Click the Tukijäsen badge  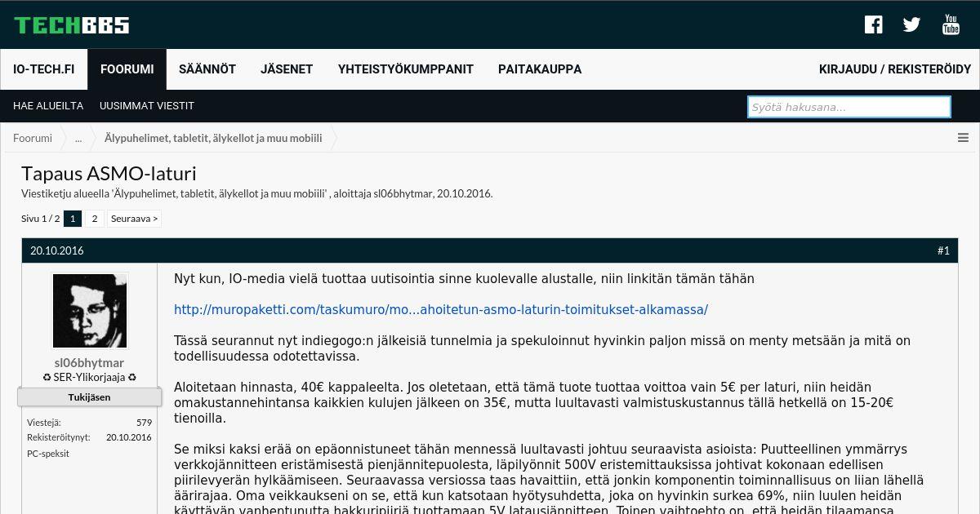click(x=90, y=397)
